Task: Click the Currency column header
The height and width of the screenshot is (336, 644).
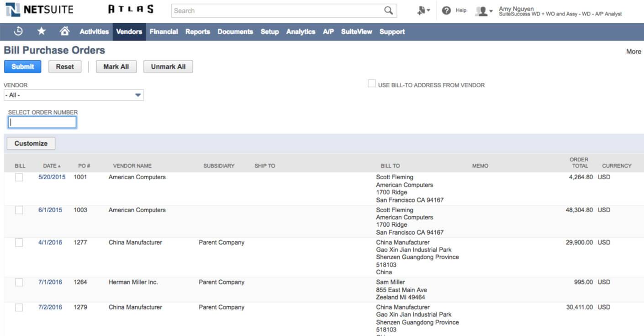Action: [x=617, y=166]
